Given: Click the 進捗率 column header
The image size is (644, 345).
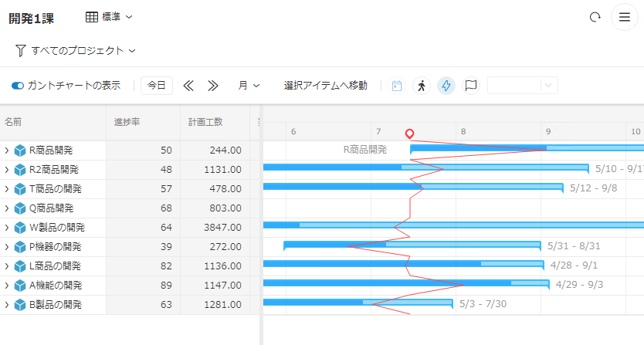Looking at the screenshot, I should [x=127, y=122].
